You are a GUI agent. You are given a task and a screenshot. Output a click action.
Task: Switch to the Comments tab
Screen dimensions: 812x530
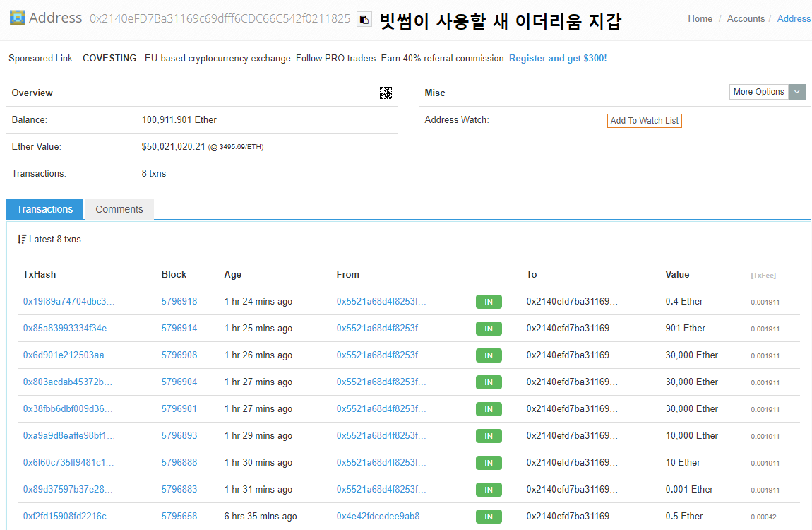coord(119,209)
